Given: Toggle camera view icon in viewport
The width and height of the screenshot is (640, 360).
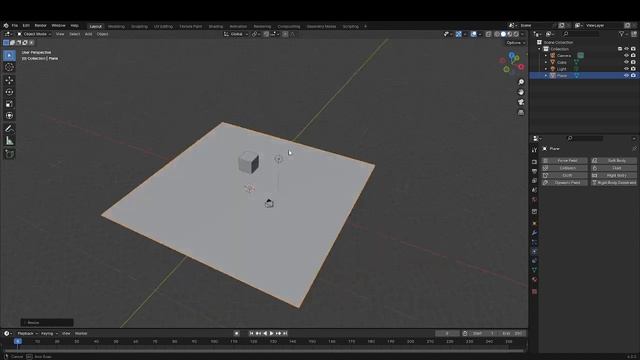Looking at the screenshot, I should 521,102.
